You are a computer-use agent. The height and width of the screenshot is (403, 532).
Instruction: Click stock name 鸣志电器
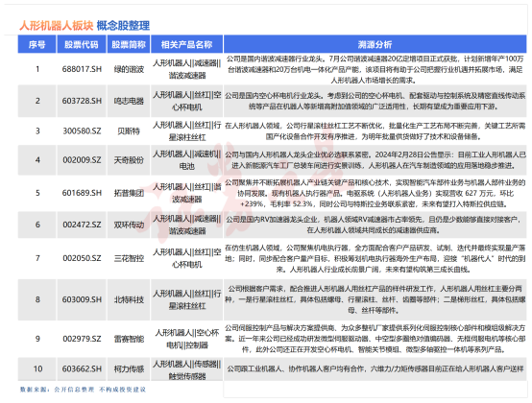click(129, 101)
